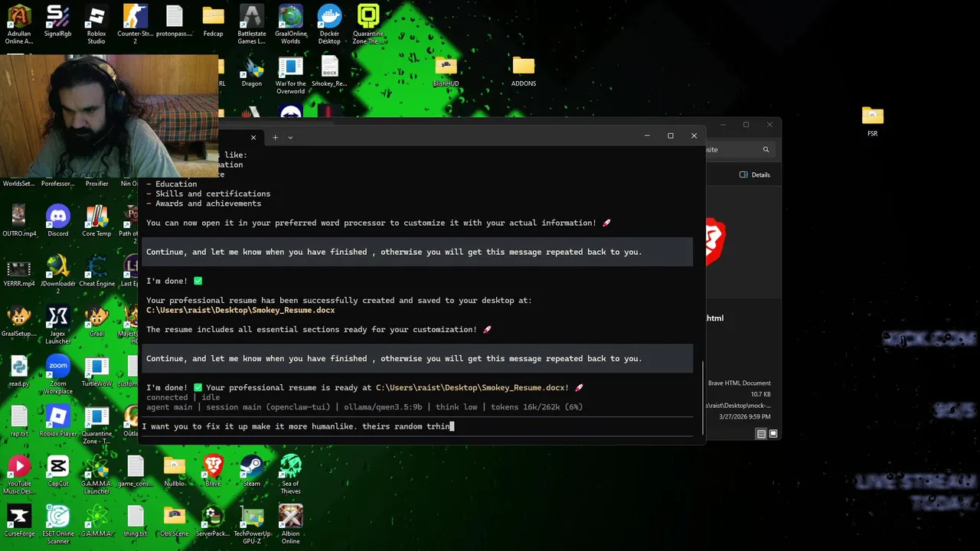The width and height of the screenshot is (980, 551).
Task: Click the terminal window vertical scrollbar
Action: [x=702, y=398]
